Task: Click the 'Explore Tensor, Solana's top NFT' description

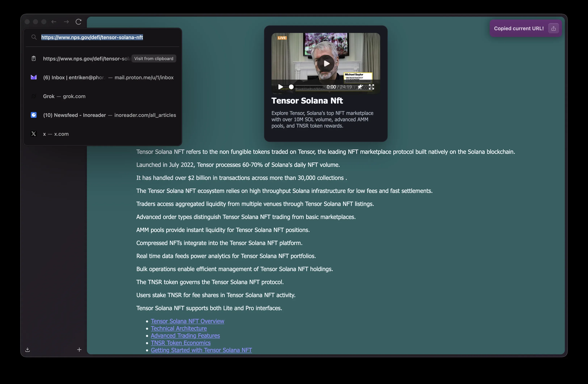Action: tap(322, 119)
